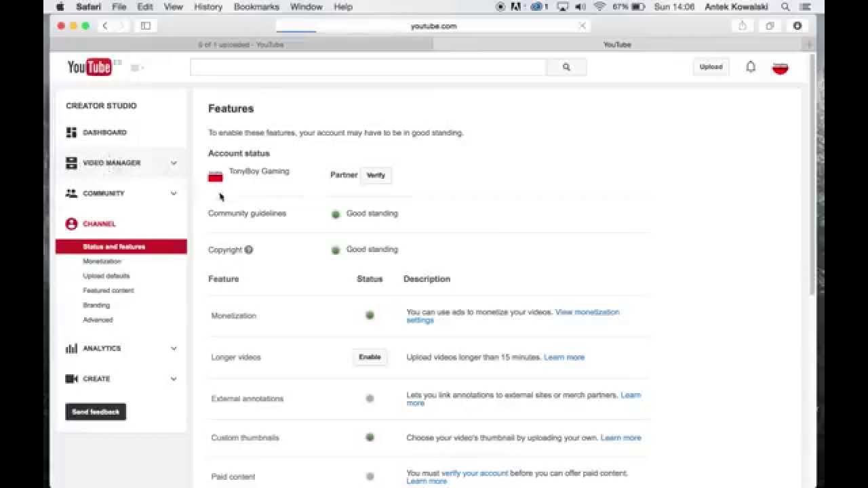This screenshot has width=868, height=488.
Task: Click the Dashboard sidebar icon
Action: point(71,132)
